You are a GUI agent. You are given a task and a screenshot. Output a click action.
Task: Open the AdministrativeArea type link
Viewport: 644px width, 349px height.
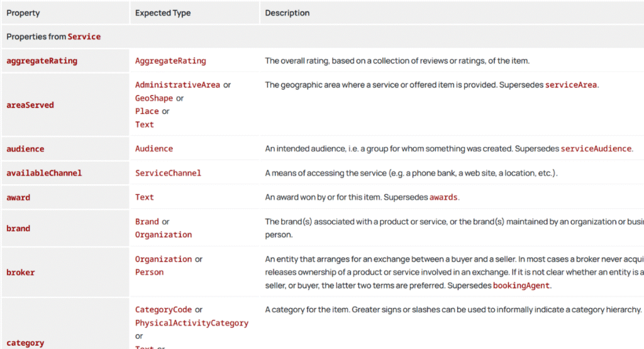click(x=177, y=85)
